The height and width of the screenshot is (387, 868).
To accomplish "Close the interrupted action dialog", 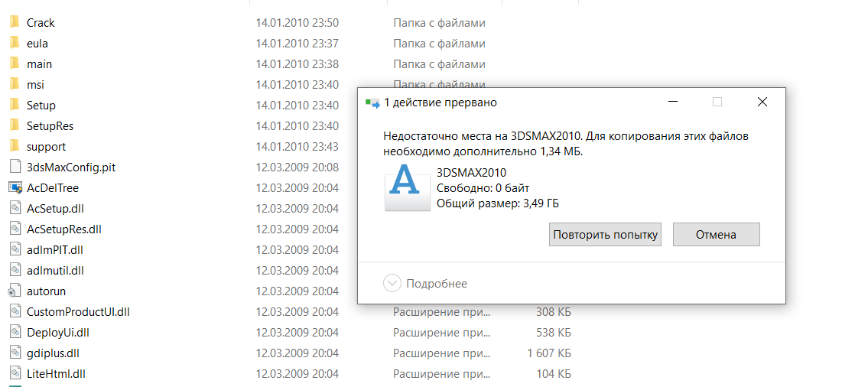I will pos(762,102).
